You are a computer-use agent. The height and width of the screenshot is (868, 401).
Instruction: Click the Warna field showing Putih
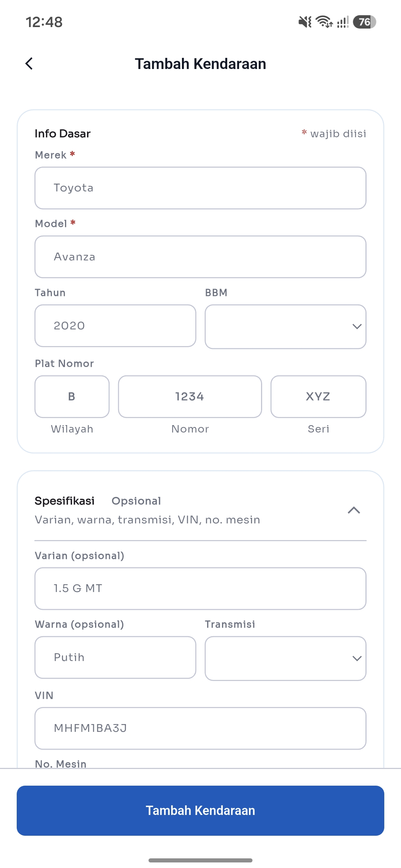pyautogui.click(x=115, y=657)
